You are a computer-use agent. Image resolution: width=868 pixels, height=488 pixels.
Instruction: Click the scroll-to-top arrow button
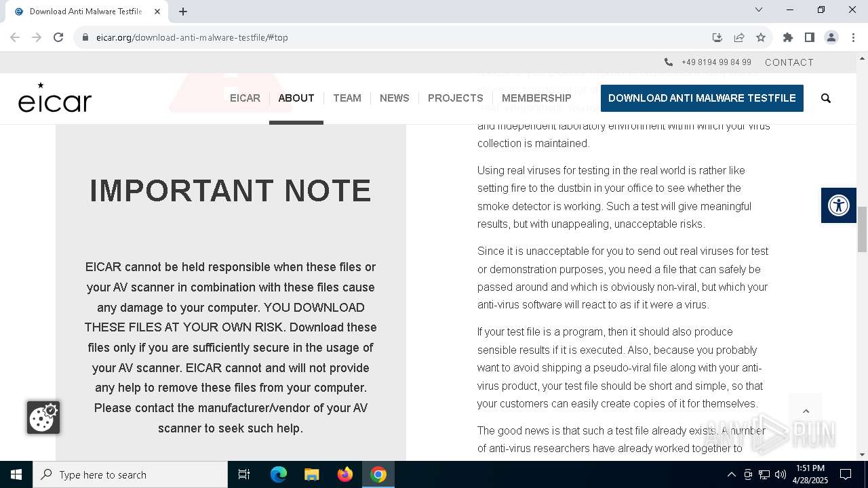pos(806,411)
